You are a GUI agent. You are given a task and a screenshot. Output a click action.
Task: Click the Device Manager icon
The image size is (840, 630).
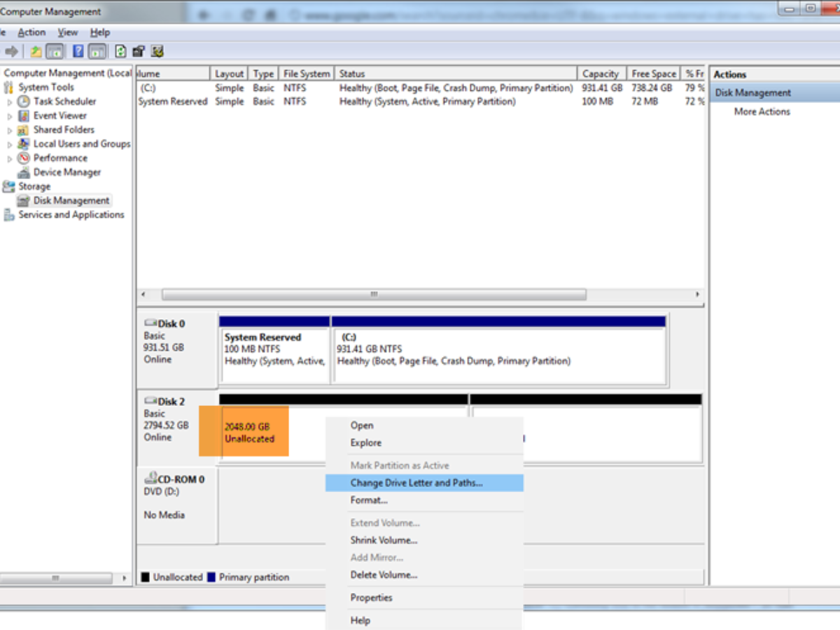pyautogui.click(x=24, y=172)
